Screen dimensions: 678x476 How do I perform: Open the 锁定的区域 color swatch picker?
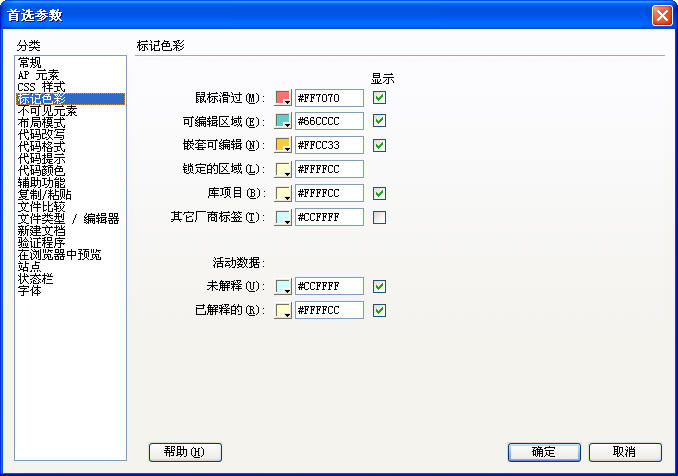282,170
